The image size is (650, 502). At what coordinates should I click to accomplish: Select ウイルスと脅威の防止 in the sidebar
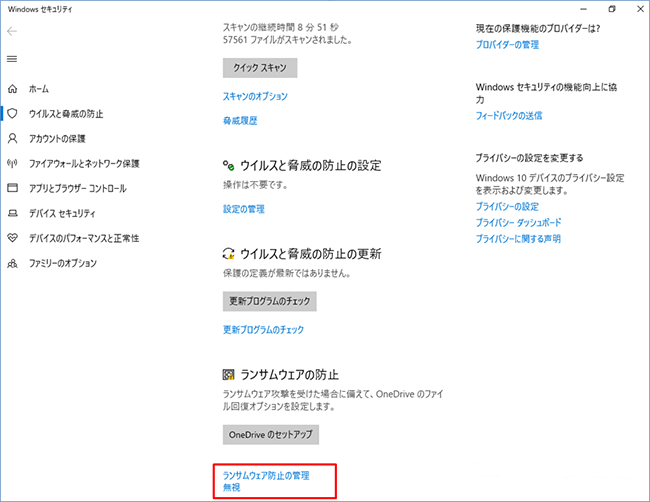point(66,114)
